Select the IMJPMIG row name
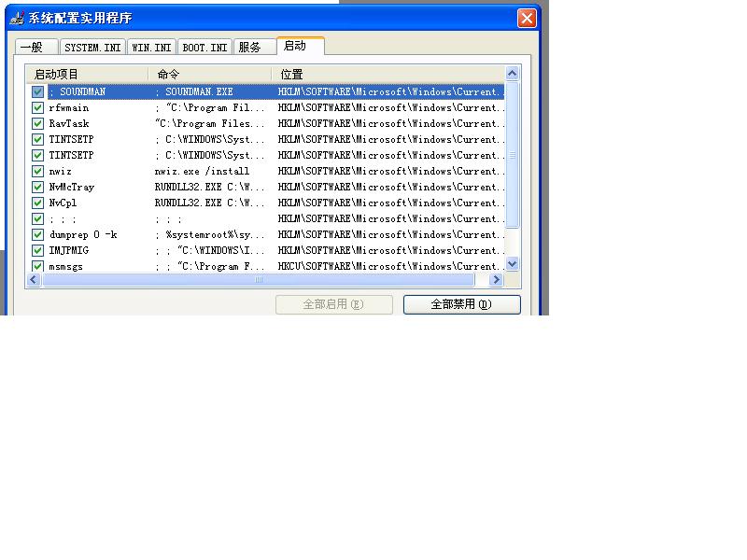747x560 pixels. point(68,250)
